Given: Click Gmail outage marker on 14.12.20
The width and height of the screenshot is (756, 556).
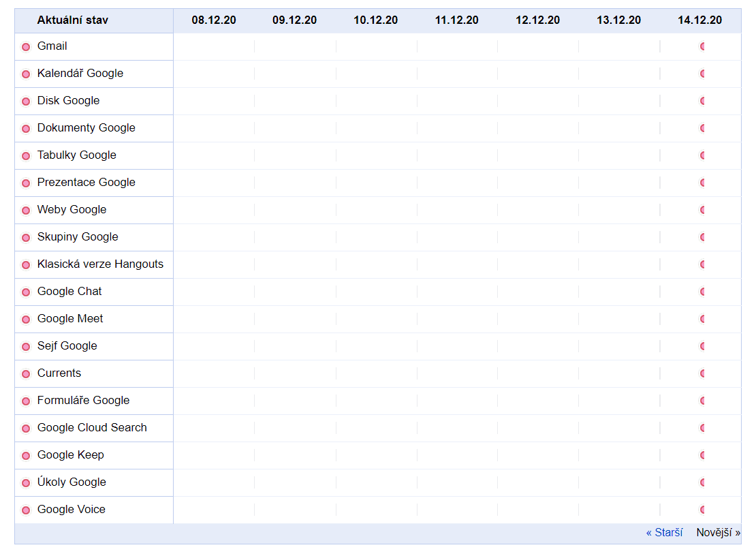Looking at the screenshot, I should point(702,46).
